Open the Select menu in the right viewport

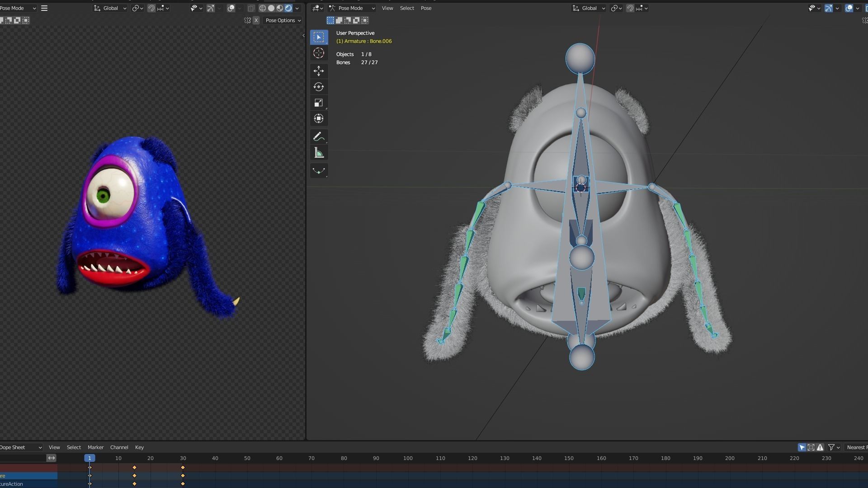406,8
